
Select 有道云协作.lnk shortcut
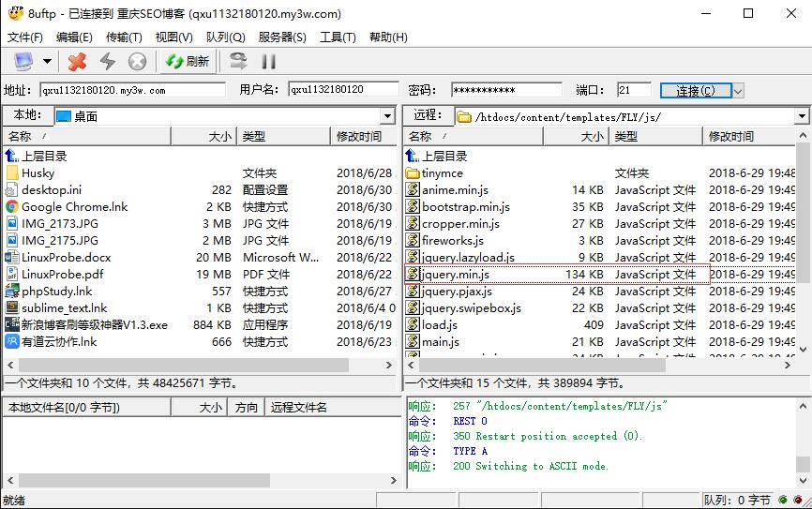pos(52,342)
